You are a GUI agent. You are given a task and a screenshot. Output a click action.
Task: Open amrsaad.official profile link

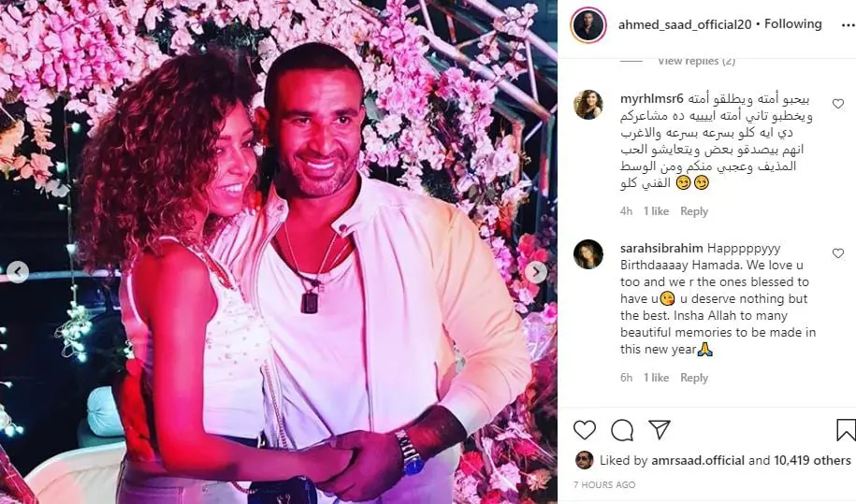point(698,460)
